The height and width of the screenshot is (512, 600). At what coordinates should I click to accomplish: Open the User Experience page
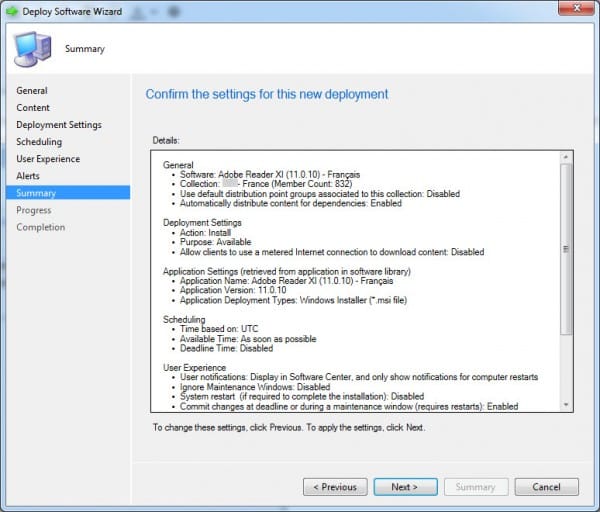coord(48,159)
